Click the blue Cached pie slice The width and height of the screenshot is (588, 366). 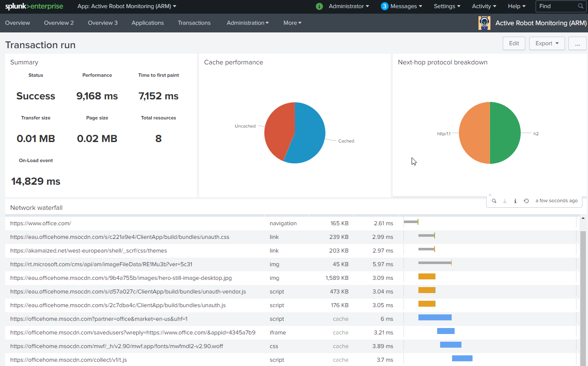[x=309, y=132]
